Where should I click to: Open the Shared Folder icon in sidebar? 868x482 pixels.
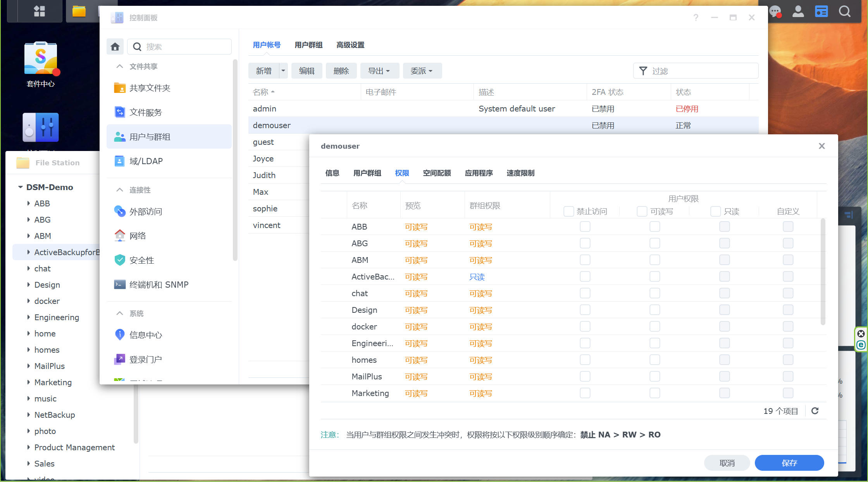(120, 88)
